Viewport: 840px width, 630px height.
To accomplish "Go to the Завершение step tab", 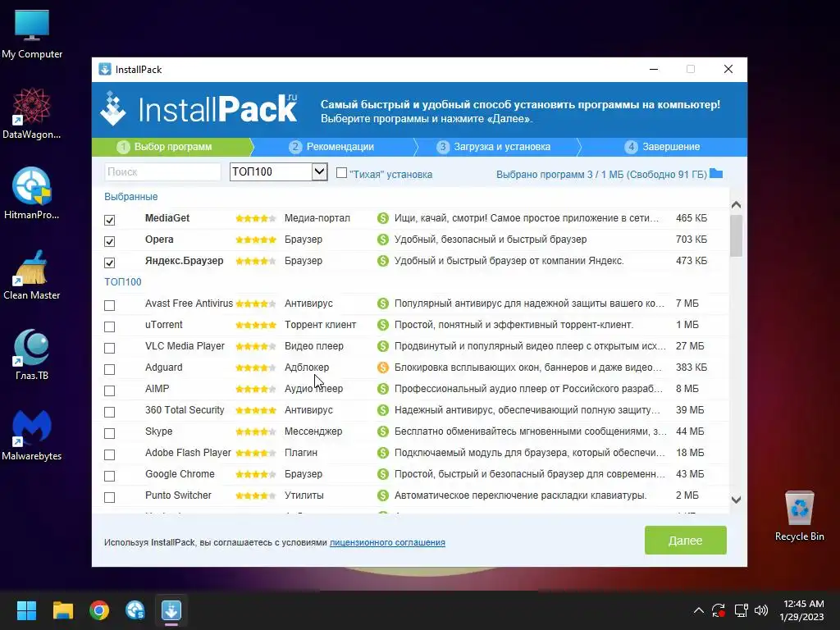I will click(663, 147).
